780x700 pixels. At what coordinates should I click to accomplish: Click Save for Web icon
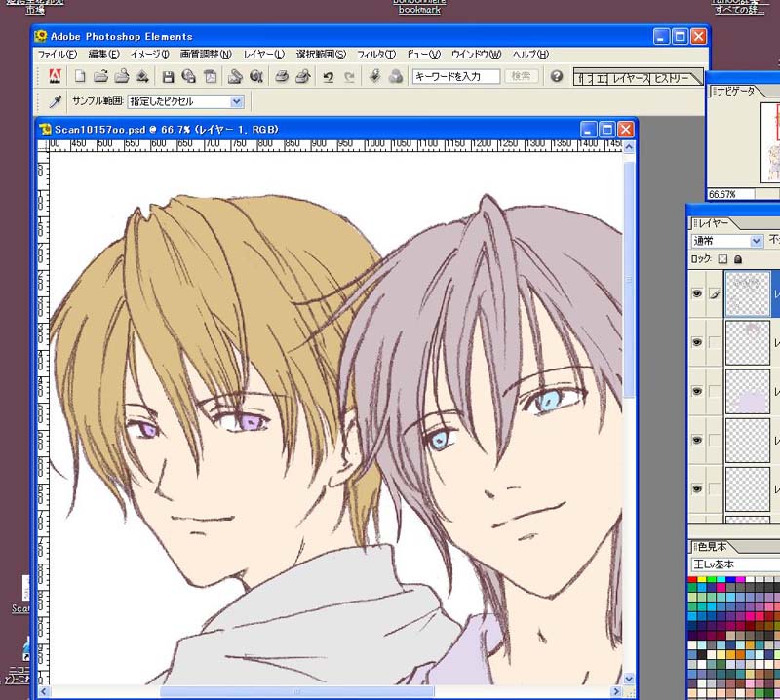(188, 77)
